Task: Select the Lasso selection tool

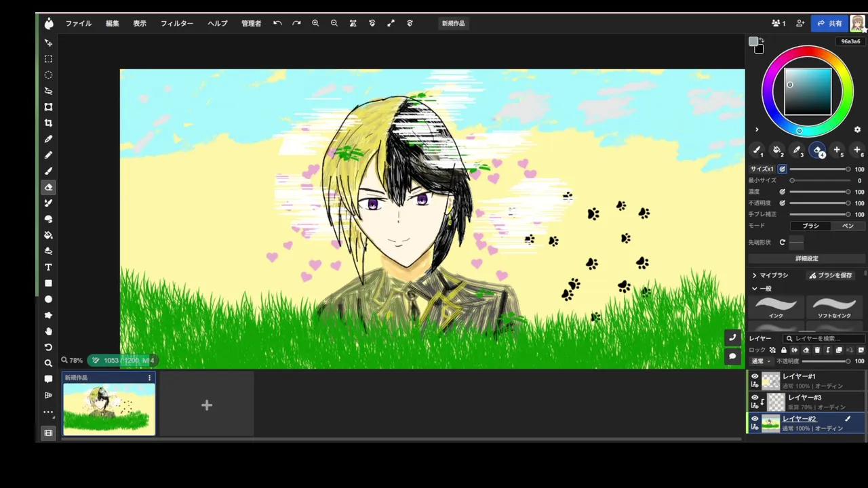Action: coord(48,91)
